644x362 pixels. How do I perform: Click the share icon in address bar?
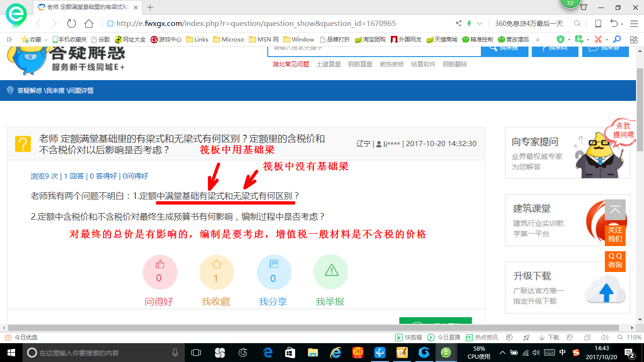(459, 23)
